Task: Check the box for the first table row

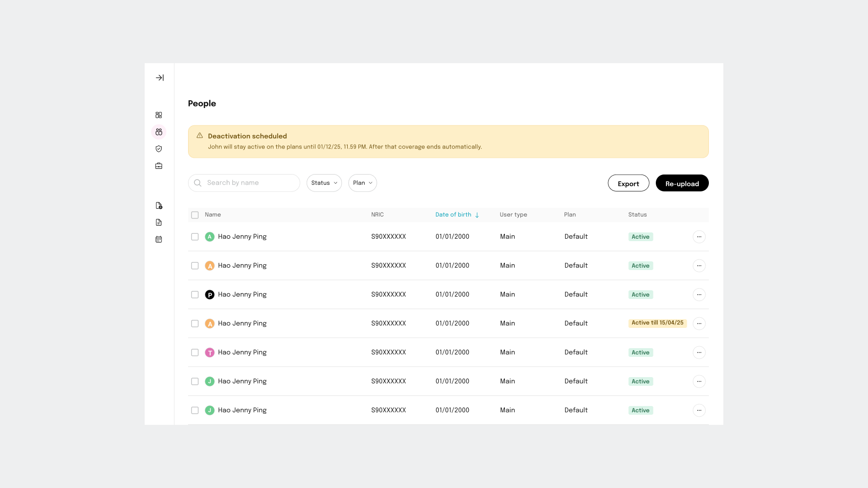Action: pos(195,237)
